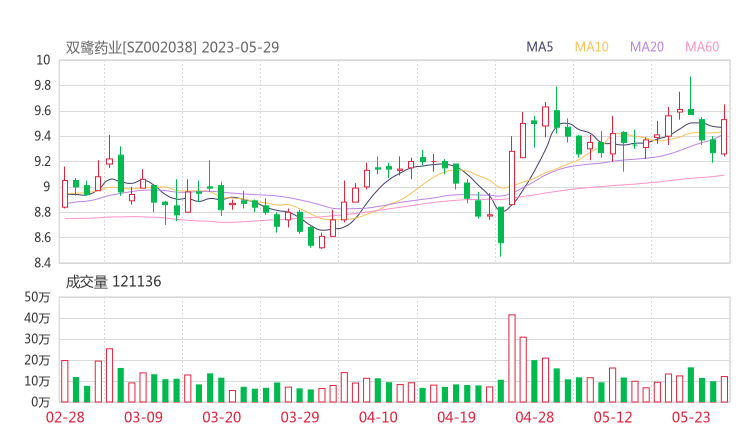
Task: Click the 04-28 date label
Action: [535, 417]
